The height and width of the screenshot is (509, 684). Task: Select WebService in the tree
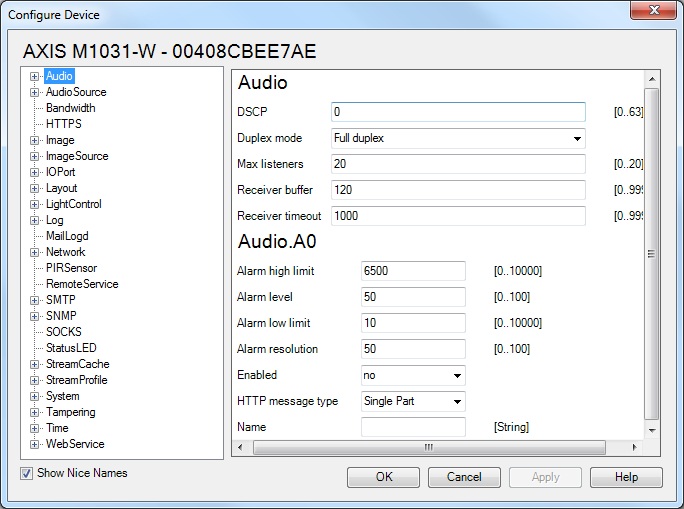[75, 444]
